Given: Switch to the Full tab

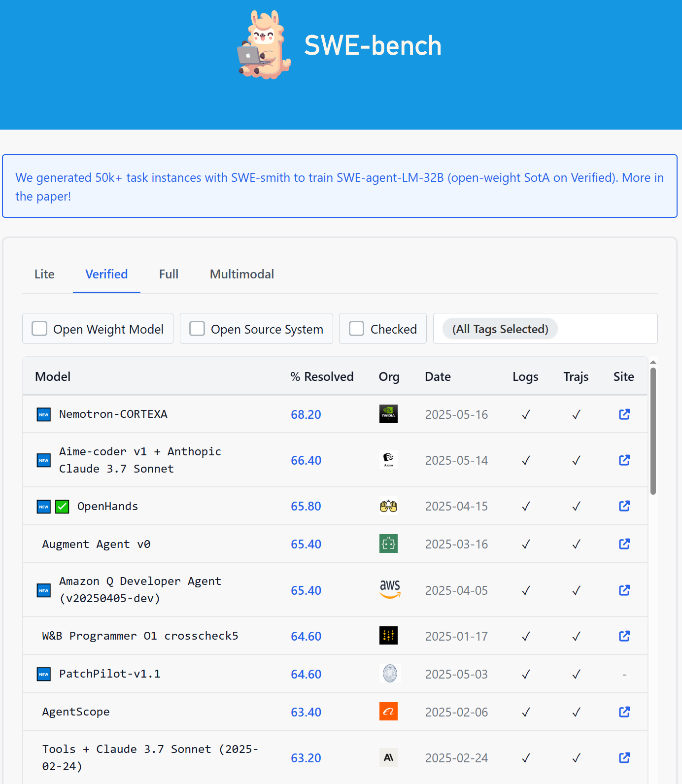Looking at the screenshot, I should (x=169, y=274).
